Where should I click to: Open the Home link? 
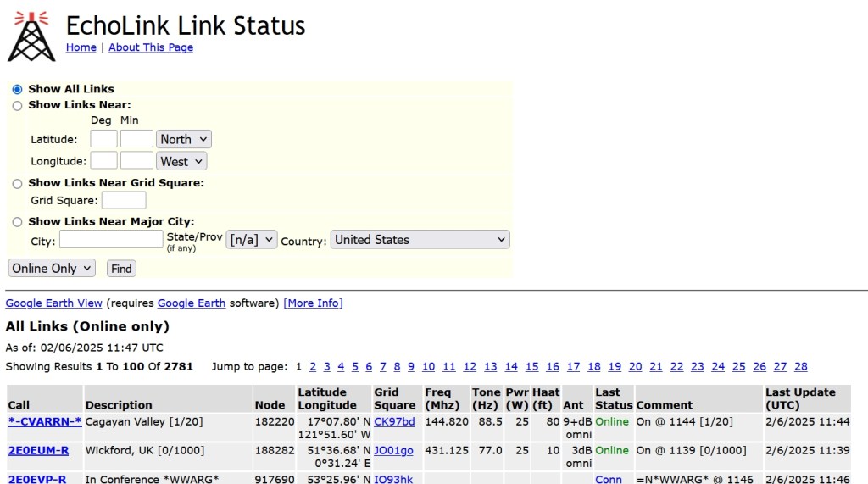tap(81, 47)
